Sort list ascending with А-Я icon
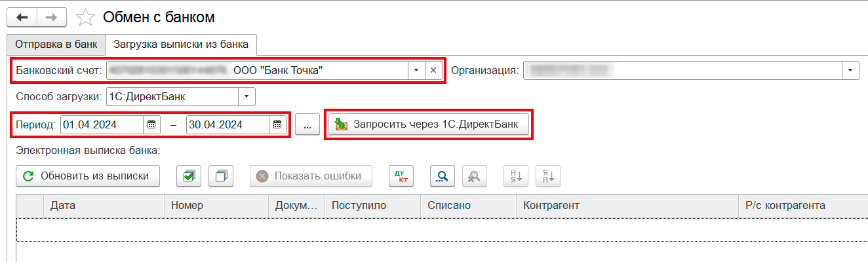The image size is (868, 262). [x=515, y=176]
